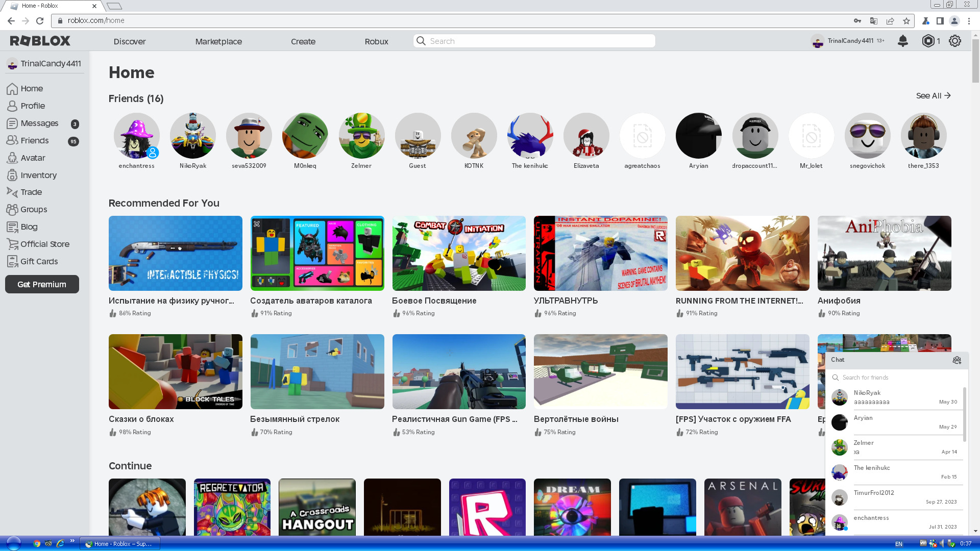Click the Roblox logo

[x=40, y=41]
